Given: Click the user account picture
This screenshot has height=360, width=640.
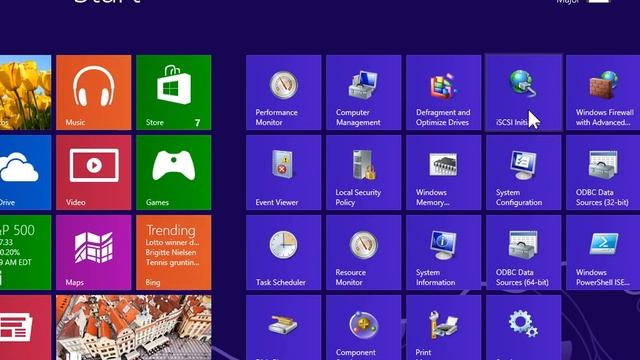Looking at the screenshot, I should point(599,1).
